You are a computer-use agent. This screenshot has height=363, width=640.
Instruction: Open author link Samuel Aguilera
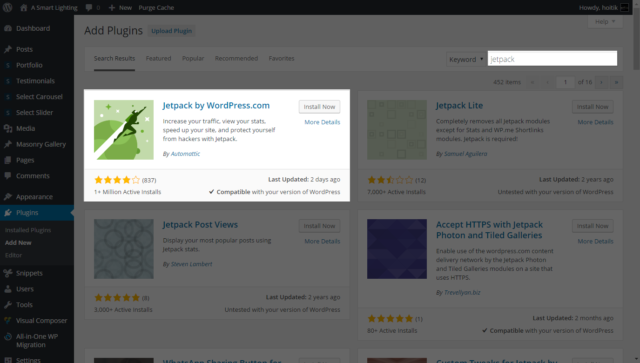(x=465, y=154)
